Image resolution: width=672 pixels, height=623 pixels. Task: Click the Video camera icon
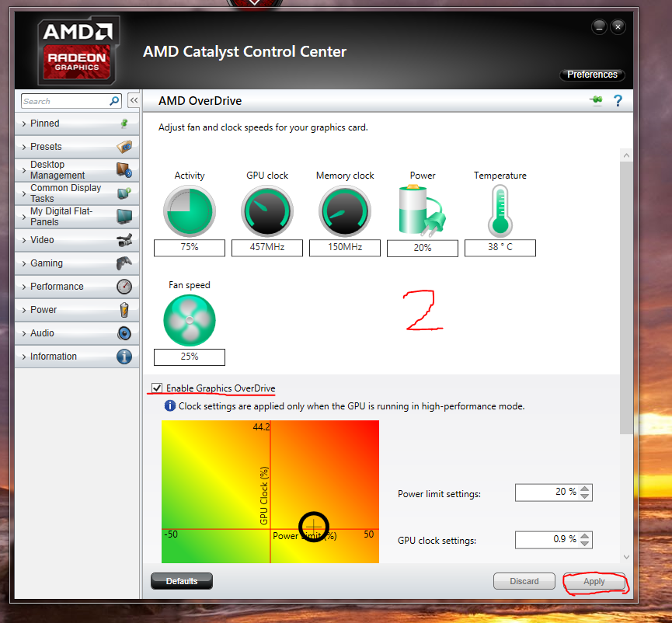(x=124, y=240)
